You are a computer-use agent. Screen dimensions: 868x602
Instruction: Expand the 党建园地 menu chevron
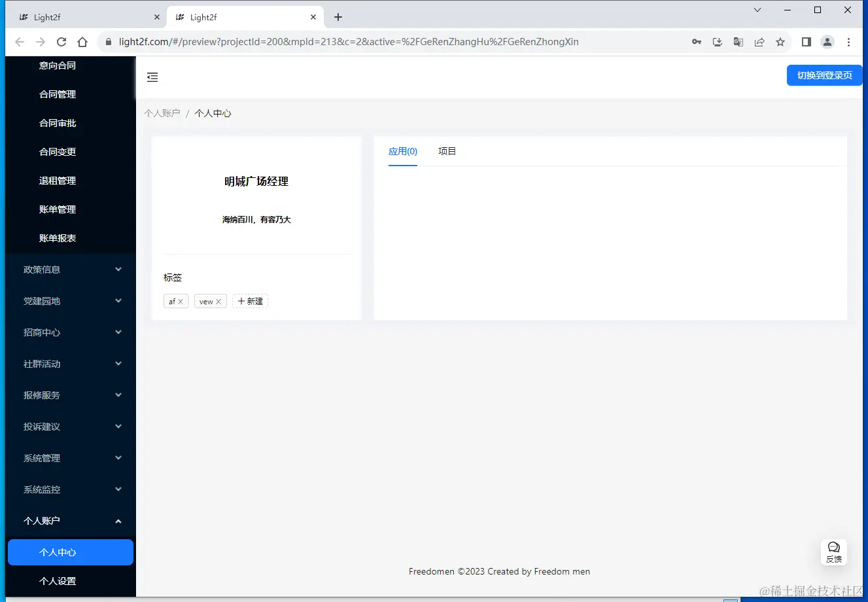(x=118, y=300)
